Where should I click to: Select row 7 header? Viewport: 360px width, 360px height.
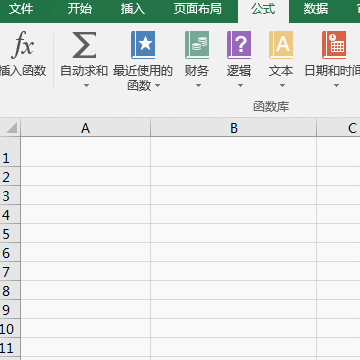(10, 271)
